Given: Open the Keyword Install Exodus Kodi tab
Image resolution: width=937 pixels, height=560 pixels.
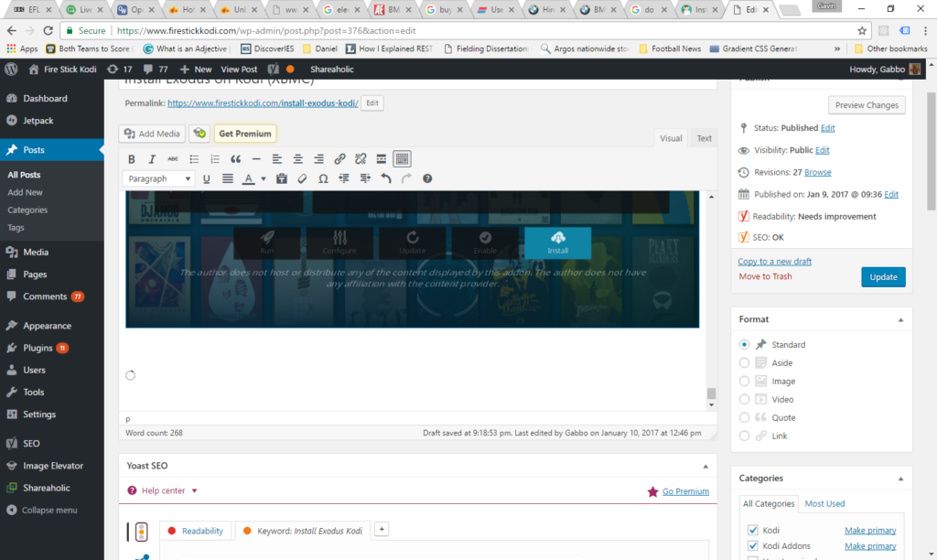Looking at the screenshot, I should pyautogui.click(x=303, y=531).
